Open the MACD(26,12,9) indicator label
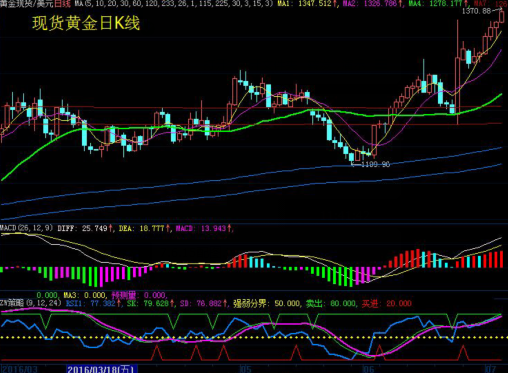Image resolution: width=508 pixels, height=373 pixels. (27, 228)
